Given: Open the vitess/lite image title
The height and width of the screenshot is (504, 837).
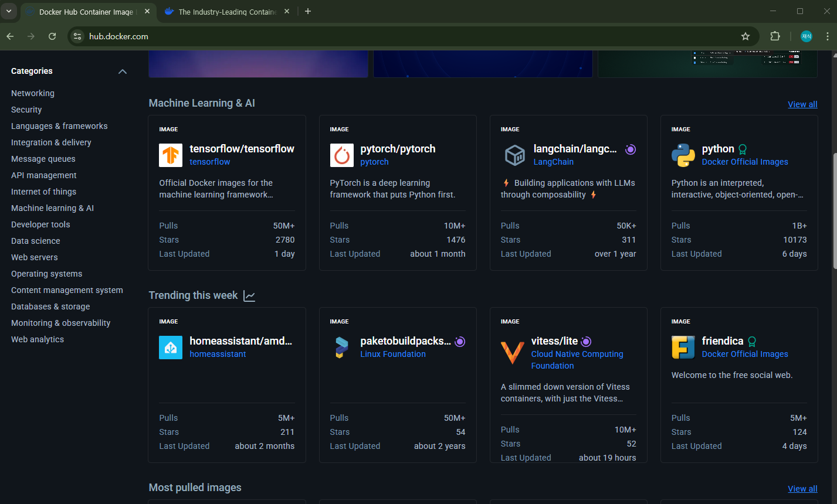Looking at the screenshot, I should [x=554, y=341].
